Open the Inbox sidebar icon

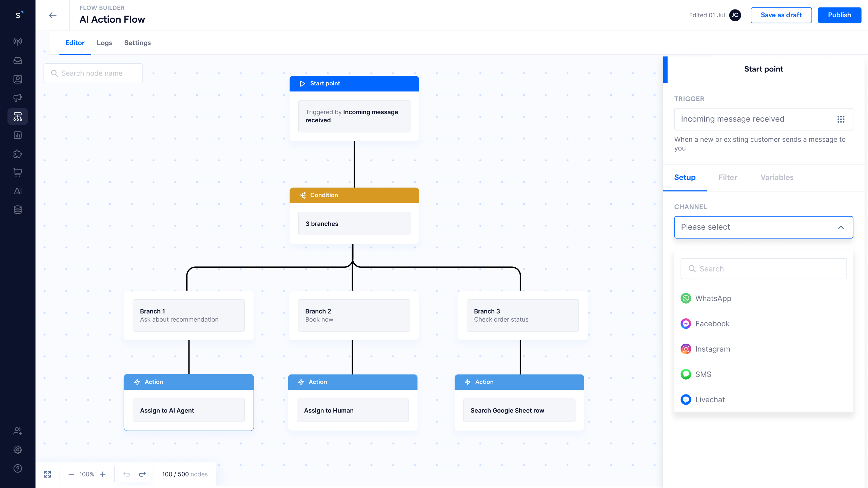click(18, 61)
